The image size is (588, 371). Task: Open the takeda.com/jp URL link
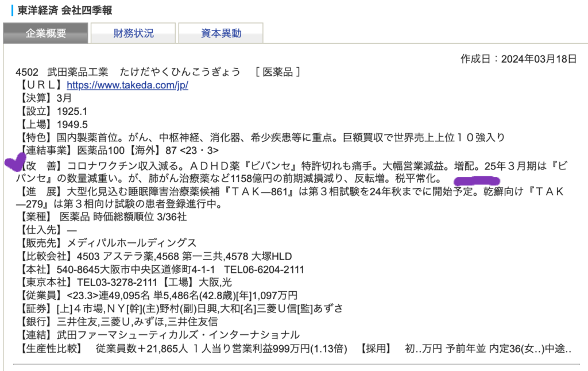click(x=127, y=85)
